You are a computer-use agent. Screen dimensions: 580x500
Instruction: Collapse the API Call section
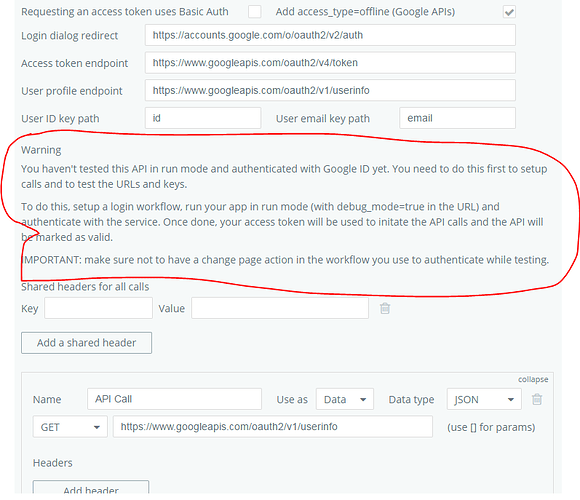tap(533, 379)
